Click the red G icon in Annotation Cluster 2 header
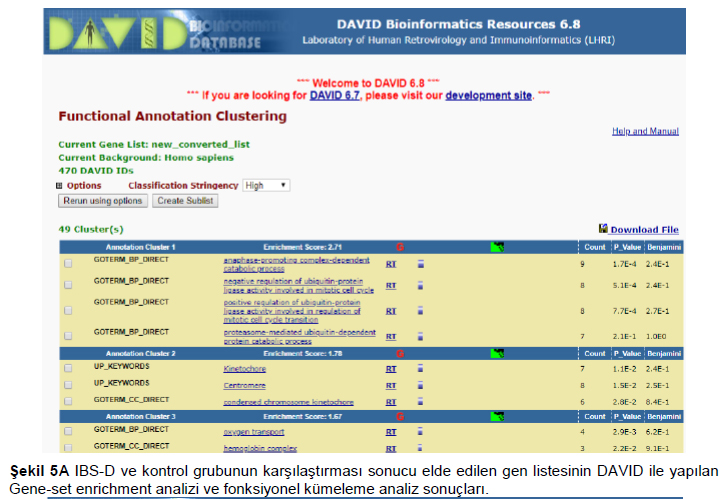This screenshot has width=726, height=499. [400, 354]
